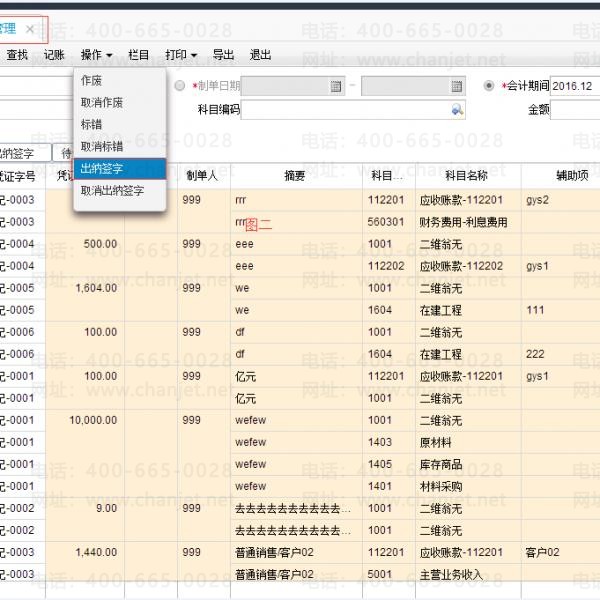Screen dimensions: 600x600
Task: Click the highlighted 出纳签字 menu item
Action: point(102,168)
